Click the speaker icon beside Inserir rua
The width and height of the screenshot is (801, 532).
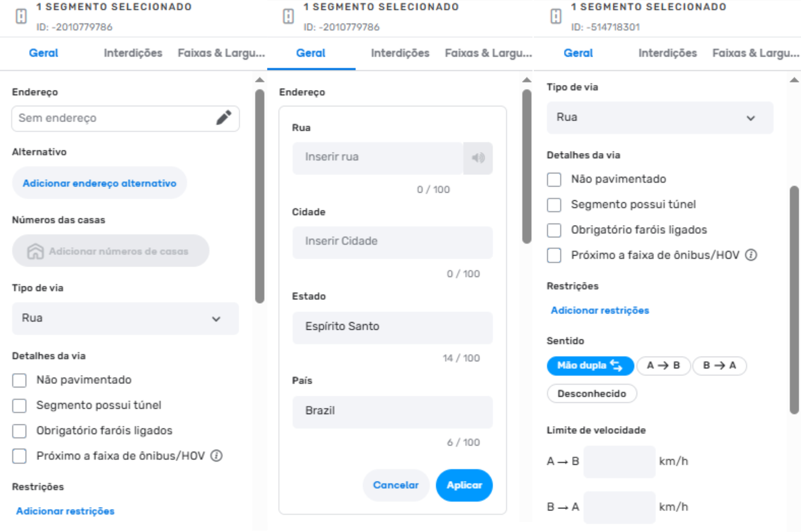tap(478, 158)
